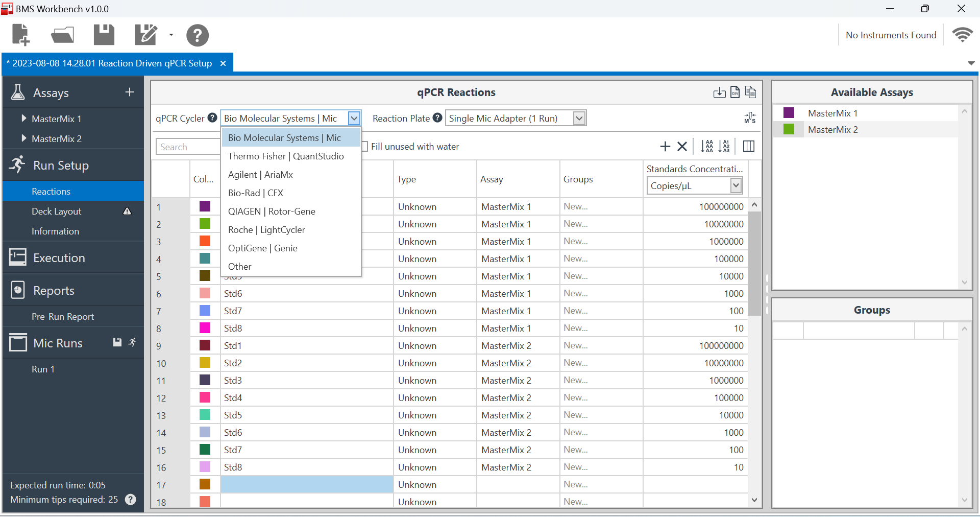Toggle column visibility icon in reactions toolbar
The image size is (980, 517).
(748, 147)
